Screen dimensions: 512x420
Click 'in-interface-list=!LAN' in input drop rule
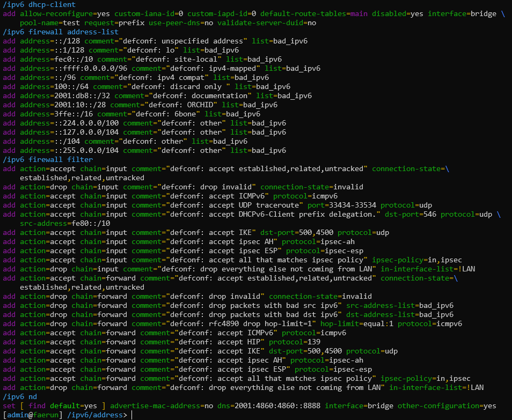tap(428, 270)
